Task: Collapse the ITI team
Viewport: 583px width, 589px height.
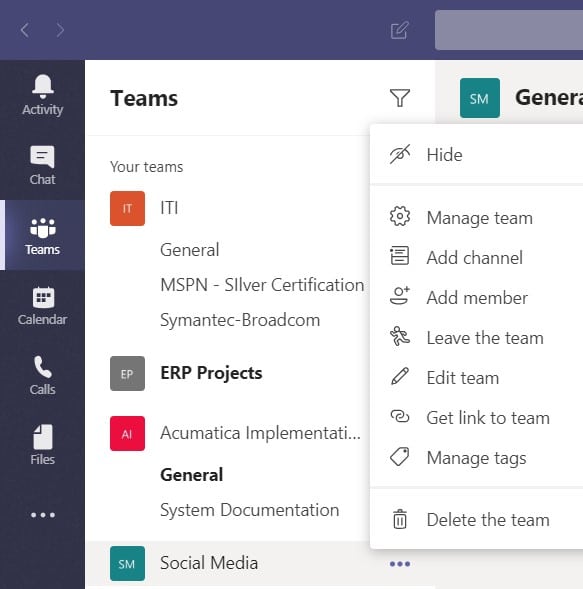Action: coord(169,208)
